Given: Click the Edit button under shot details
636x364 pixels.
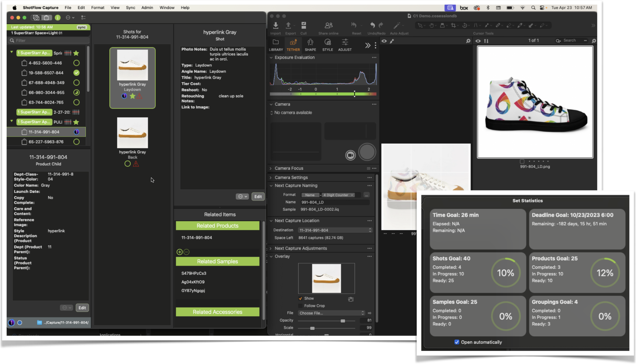Looking at the screenshot, I should point(258,197).
